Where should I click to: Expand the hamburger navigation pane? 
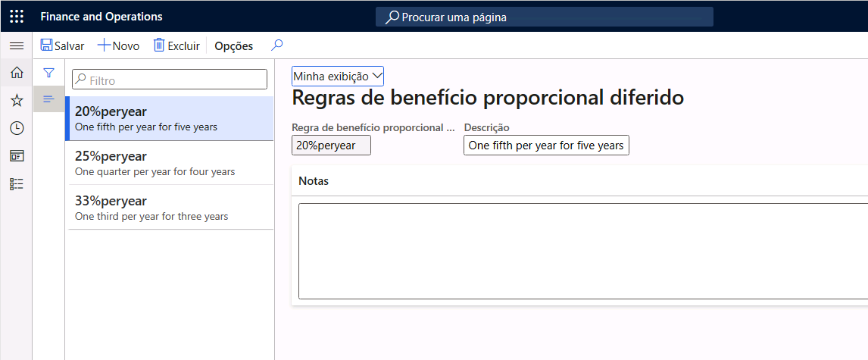(17, 46)
